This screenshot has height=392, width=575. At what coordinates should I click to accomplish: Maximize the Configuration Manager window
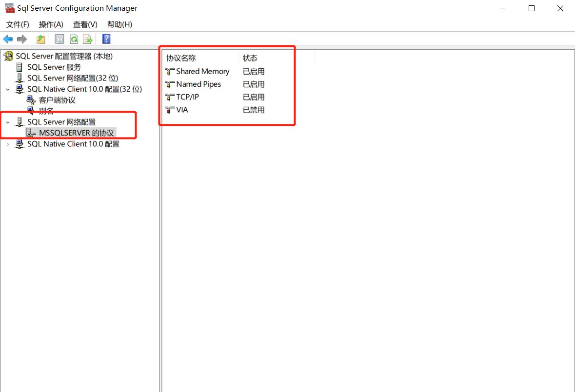532,8
